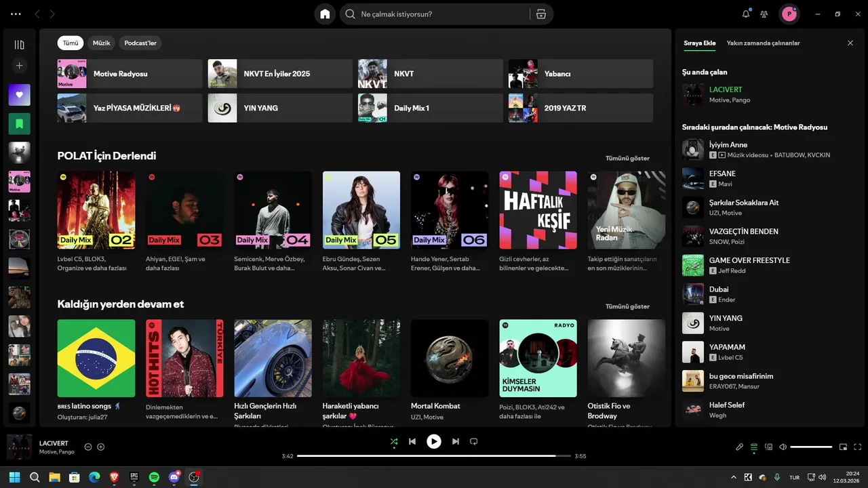The width and height of the screenshot is (868, 488).
Task: Open 2019 YAZ TR shortcut
Action: pyautogui.click(x=580, y=108)
